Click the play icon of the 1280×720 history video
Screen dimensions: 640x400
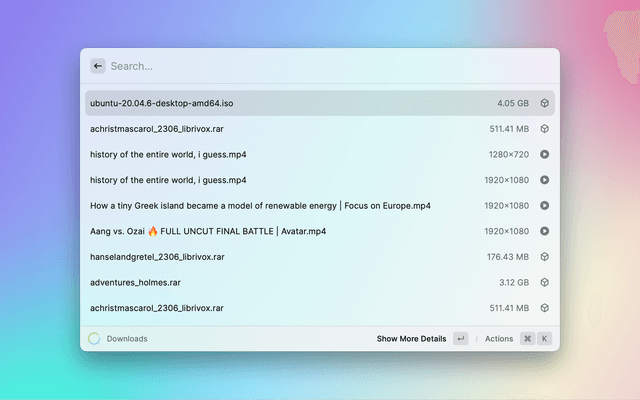click(x=544, y=154)
